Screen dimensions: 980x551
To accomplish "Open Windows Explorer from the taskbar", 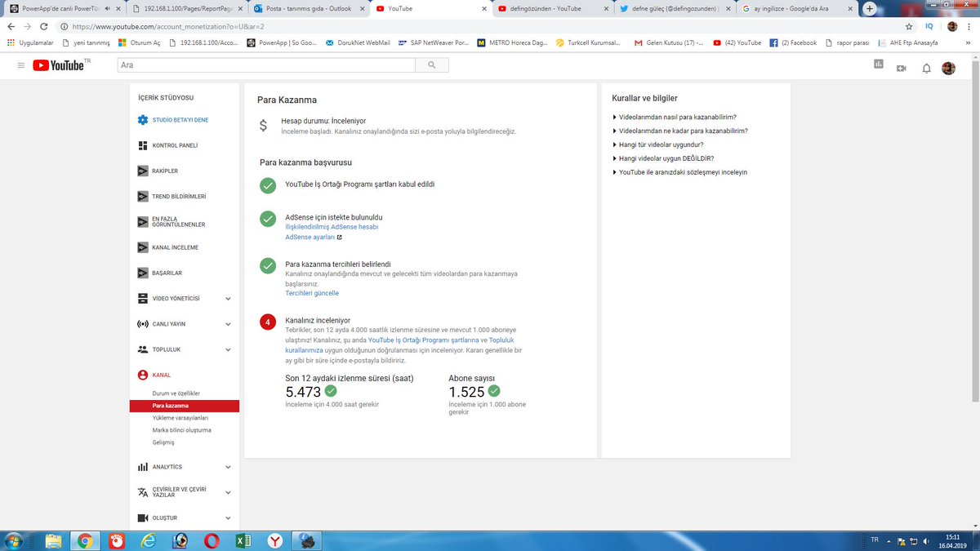I will 53,540.
